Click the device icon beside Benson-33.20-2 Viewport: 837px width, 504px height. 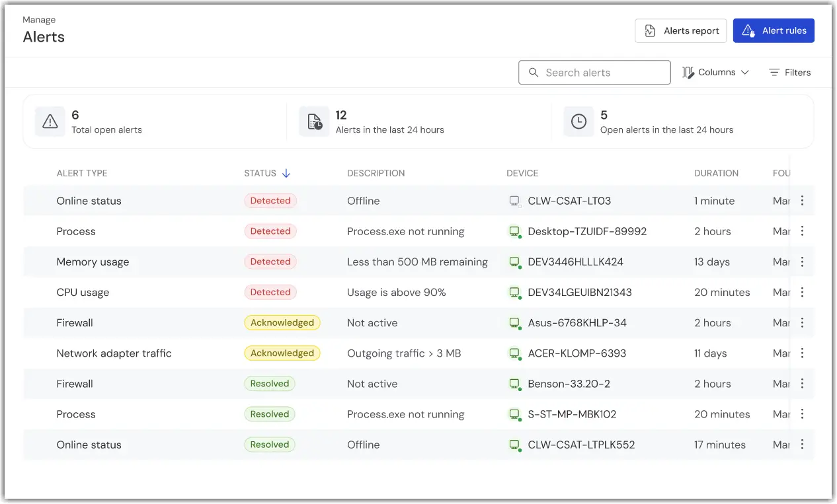[x=514, y=384]
